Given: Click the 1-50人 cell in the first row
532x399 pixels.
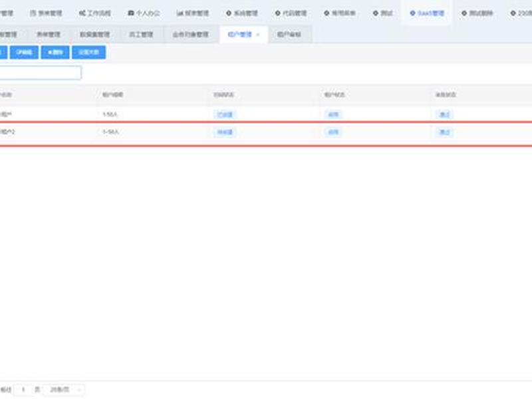Looking at the screenshot, I should (110, 114).
